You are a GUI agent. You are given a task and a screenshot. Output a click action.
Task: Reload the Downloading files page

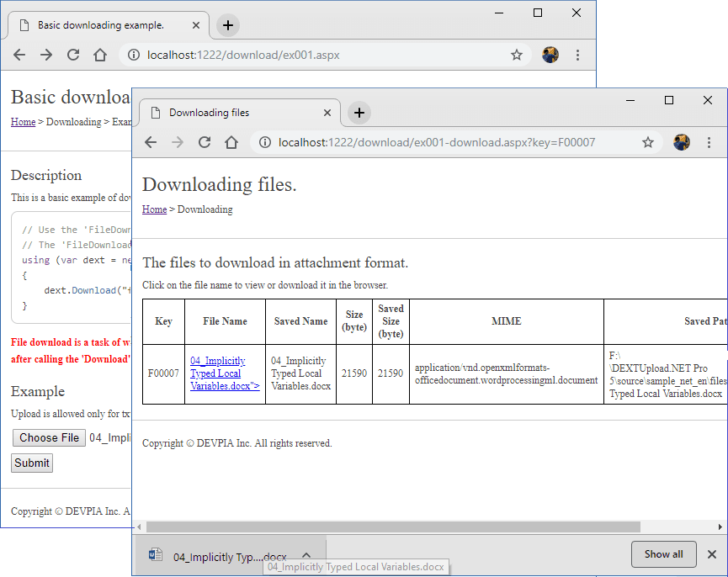click(x=205, y=142)
